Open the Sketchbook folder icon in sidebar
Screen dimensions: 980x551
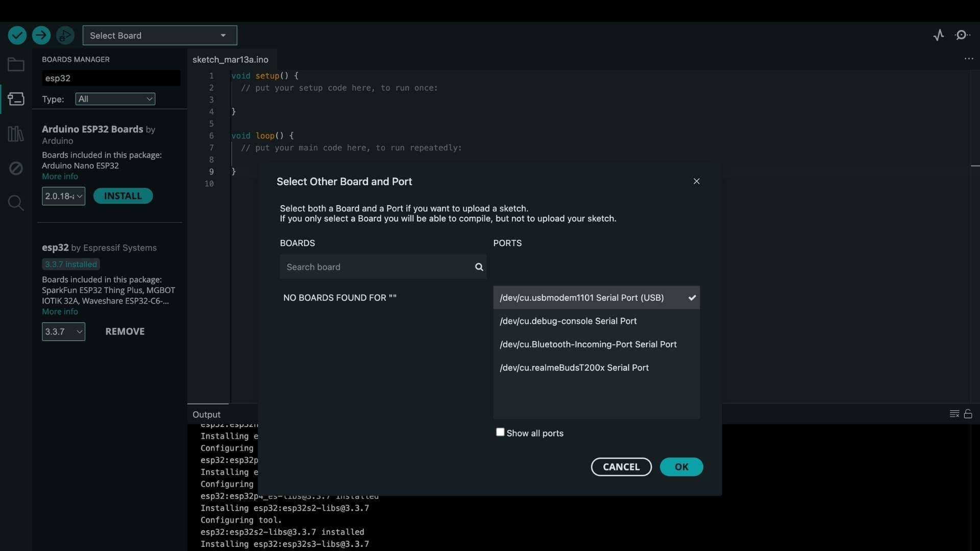click(x=16, y=65)
